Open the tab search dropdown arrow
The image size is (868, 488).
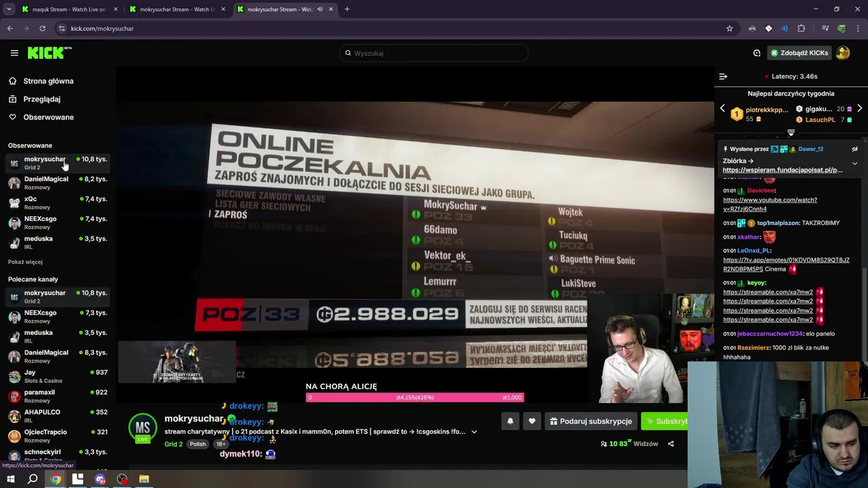pos(9,9)
